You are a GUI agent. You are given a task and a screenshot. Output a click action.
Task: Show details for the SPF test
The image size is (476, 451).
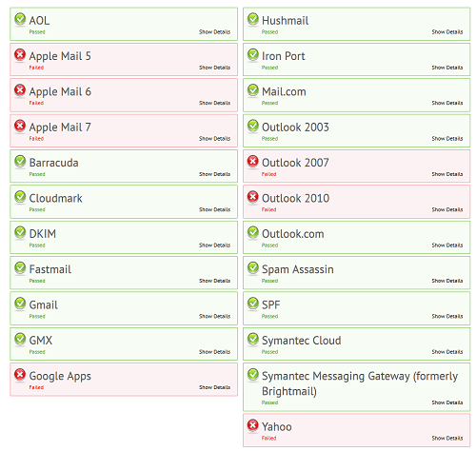click(447, 316)
